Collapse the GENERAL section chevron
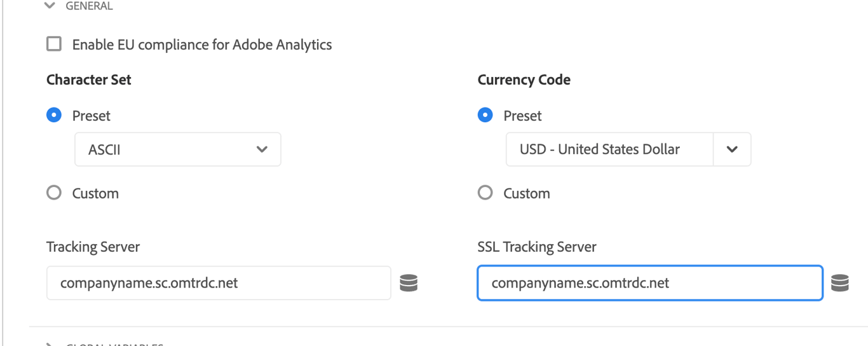 50,6
